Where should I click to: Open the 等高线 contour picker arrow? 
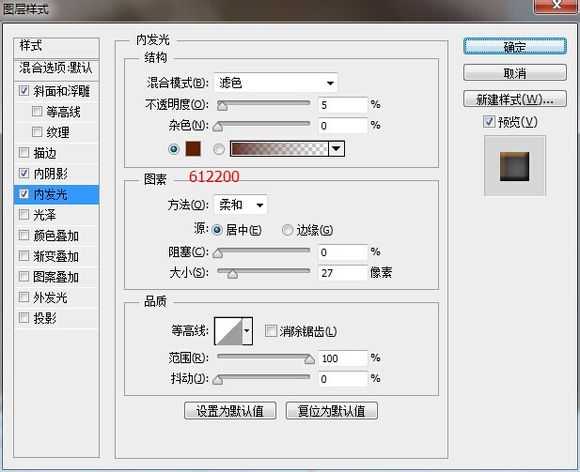tap(247, 331)
